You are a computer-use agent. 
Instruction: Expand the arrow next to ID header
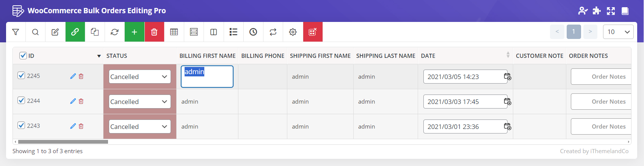pyautogui.click(x=99, y=56)
